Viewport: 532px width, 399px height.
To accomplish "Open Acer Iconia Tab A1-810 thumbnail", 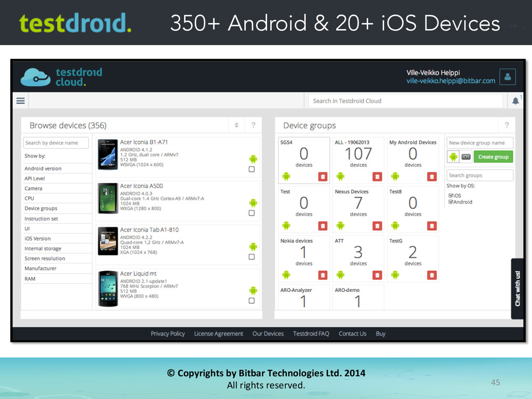I will point(108,241).
